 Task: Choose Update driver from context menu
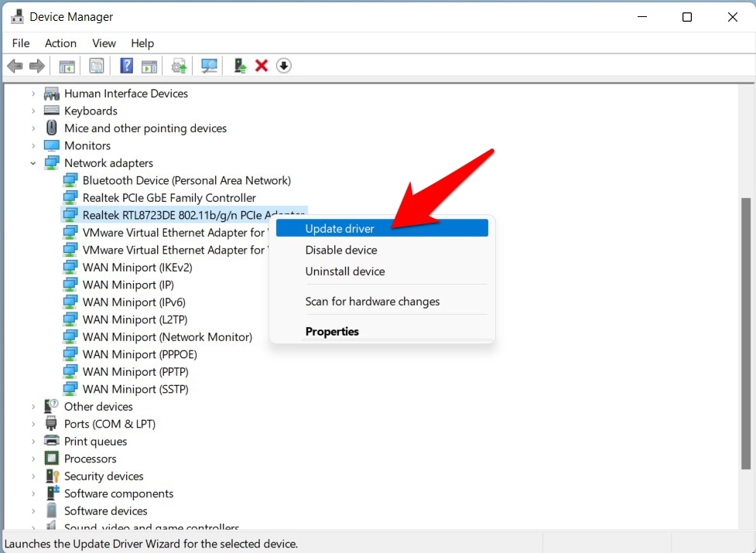(x=340, y=228)
